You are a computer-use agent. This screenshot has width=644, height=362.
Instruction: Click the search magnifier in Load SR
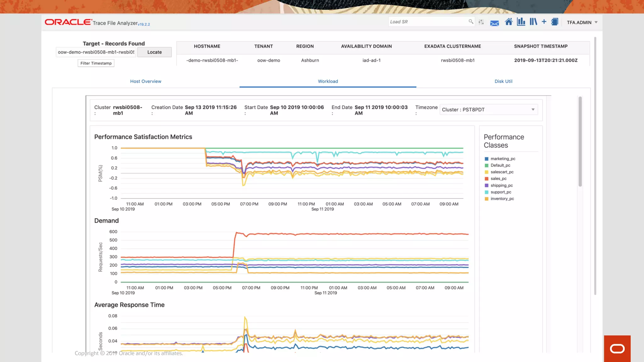471,22
